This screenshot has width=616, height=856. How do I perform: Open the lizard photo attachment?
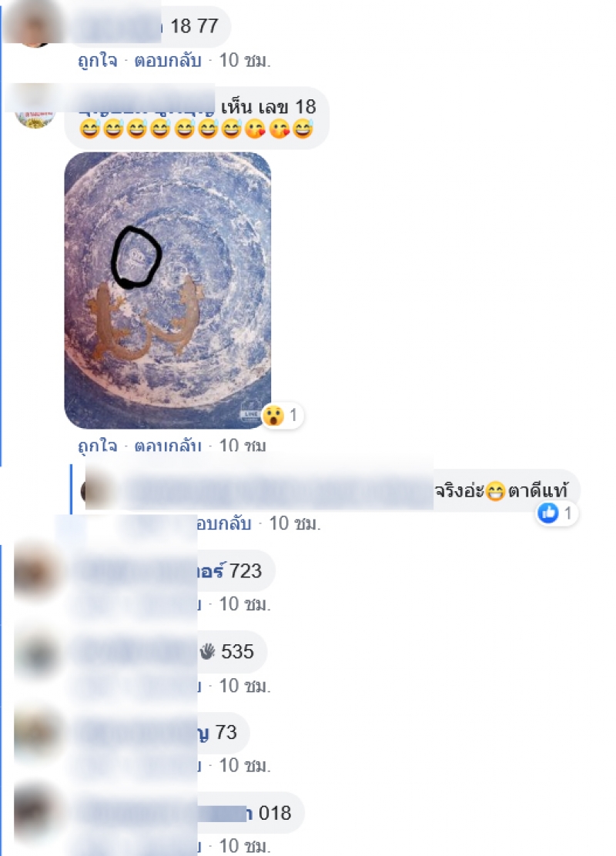168,290
